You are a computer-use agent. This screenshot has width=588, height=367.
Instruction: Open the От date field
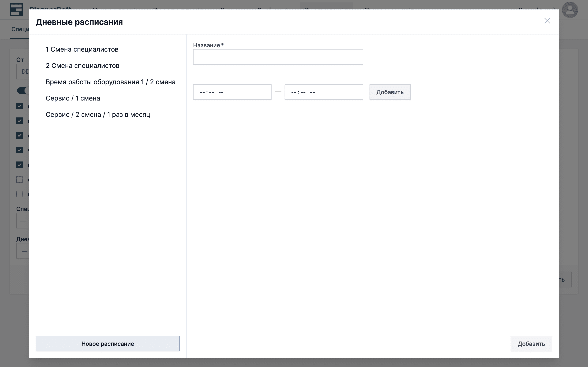[x=23, y=71]
